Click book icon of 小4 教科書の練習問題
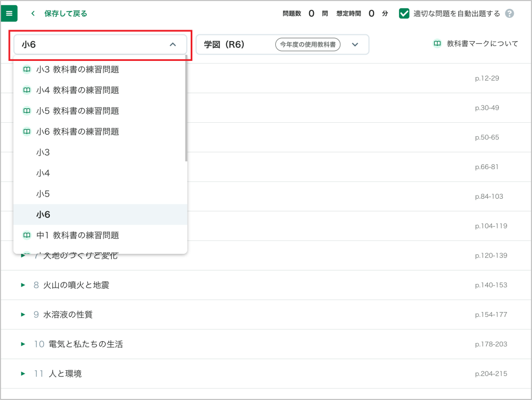Image resolution: width=532 pixels, height=400 pixels. [27, 91]
